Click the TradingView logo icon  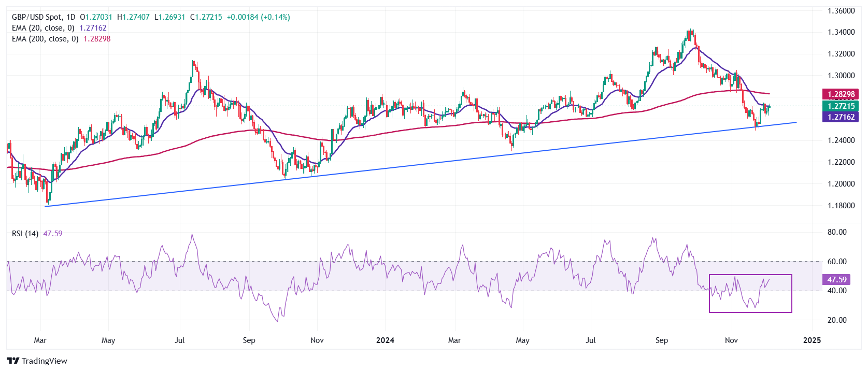[x=13, y=361]
